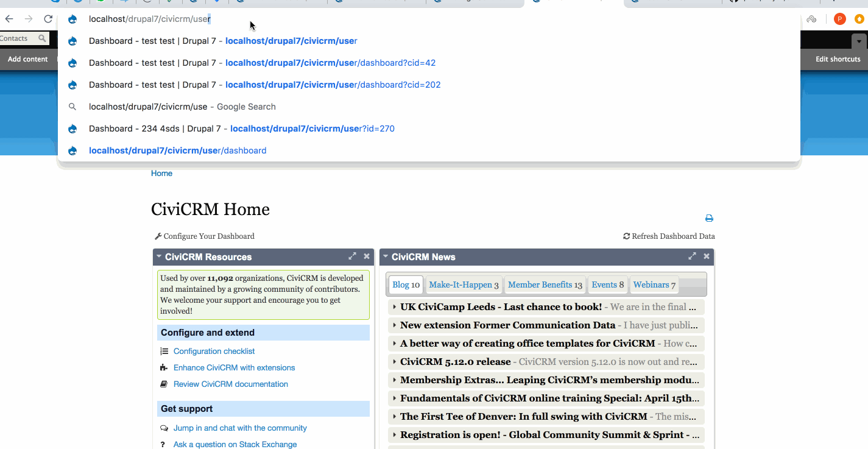Click the Home breadcrumb link

coord(161,174)
